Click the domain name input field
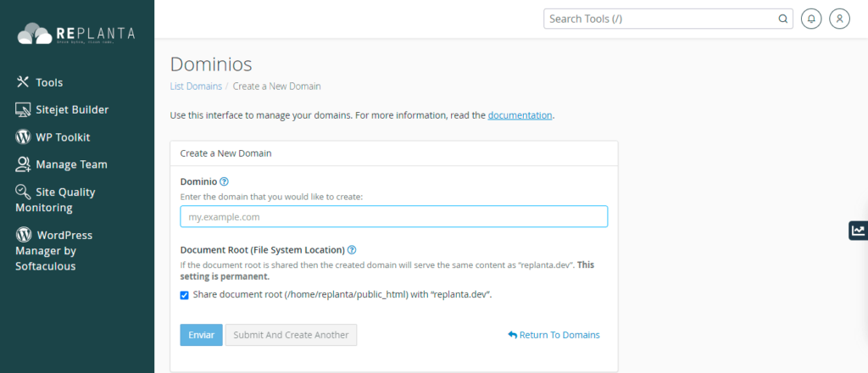The height and width of the screenshot is (373, 868). point(393,217)
